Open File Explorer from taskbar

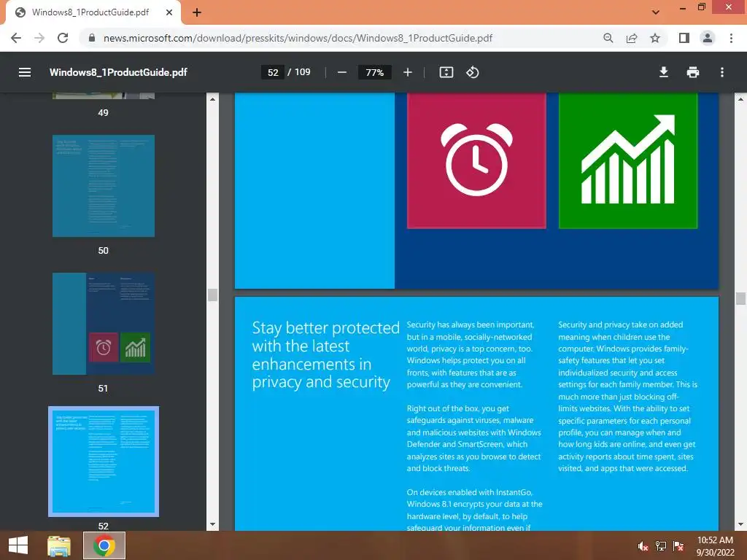pos(59,545)
